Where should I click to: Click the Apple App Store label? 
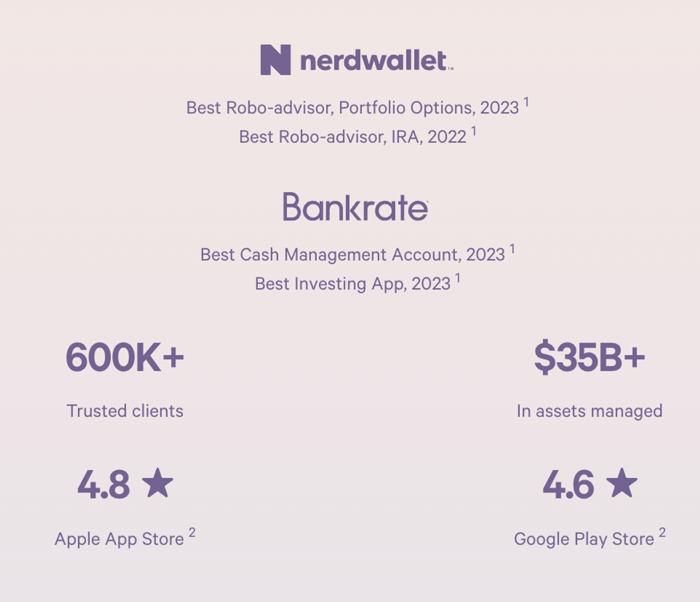coord(119,539)
